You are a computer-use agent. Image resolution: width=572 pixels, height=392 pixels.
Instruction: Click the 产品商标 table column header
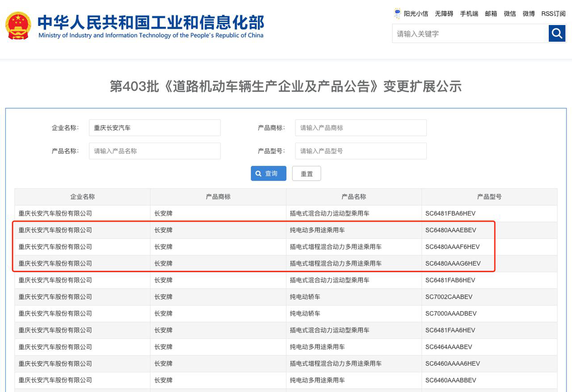(x=218, y=197)
